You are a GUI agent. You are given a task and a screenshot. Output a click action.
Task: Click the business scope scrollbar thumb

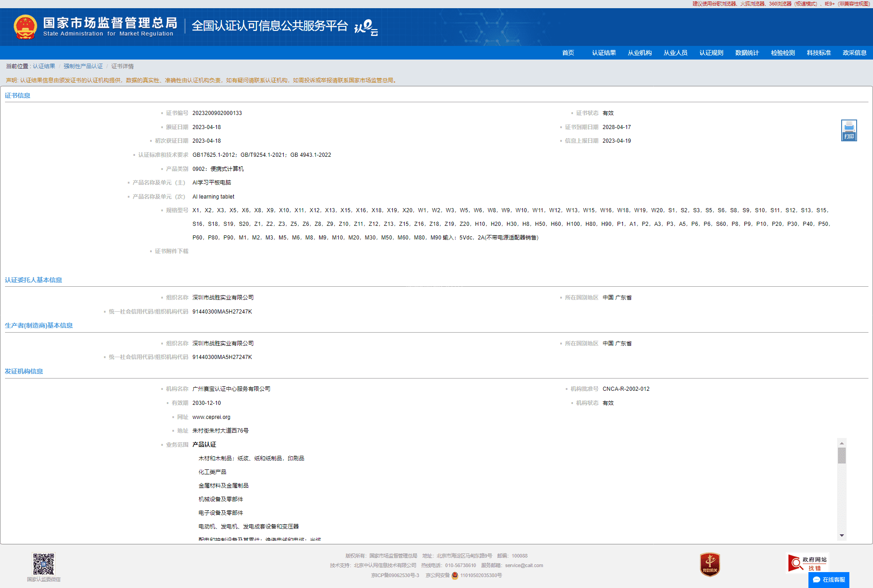coord(842,455)
